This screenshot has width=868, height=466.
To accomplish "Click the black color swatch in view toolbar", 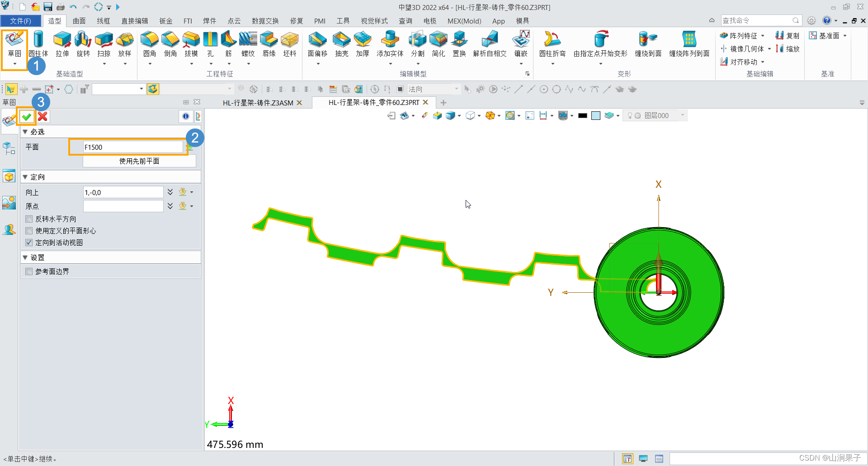I will [x=583, y=116].
